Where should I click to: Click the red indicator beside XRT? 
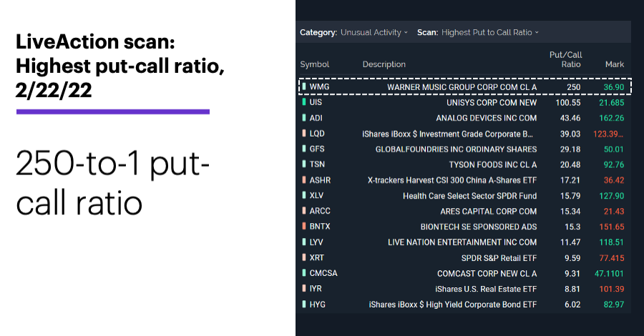pos(304,257)
